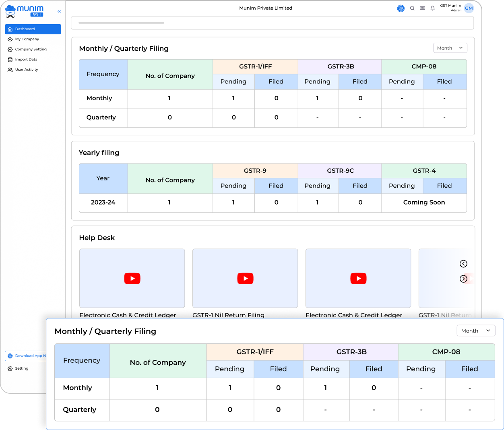Click the GSTR-4 column header
Screen dimensions: 504x430
coord(424,171)
